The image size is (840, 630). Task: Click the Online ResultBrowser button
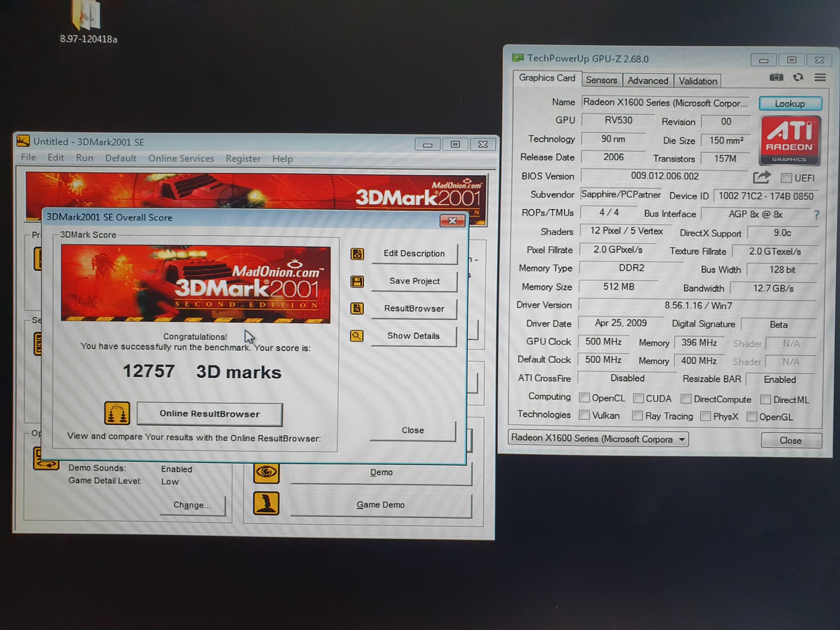click(x=209, y=414)
